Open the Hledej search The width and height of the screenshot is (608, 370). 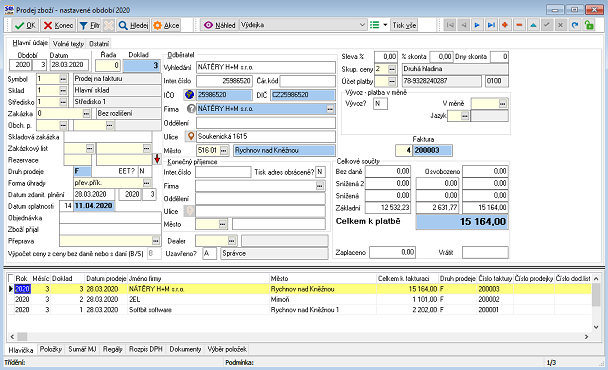(133, 25)
